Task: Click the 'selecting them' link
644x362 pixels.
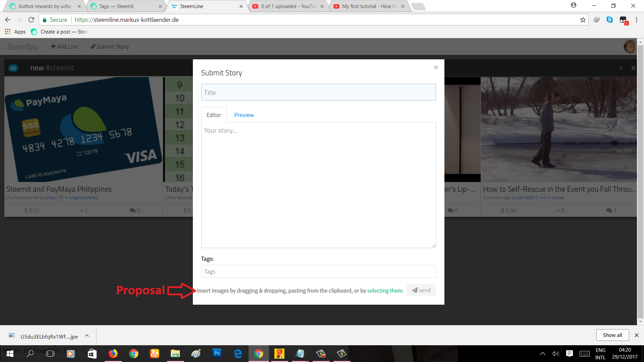Action: pos(385,290)
